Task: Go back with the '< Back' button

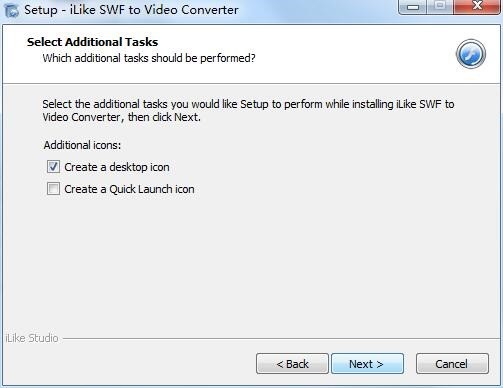Action: pos(292,364)
